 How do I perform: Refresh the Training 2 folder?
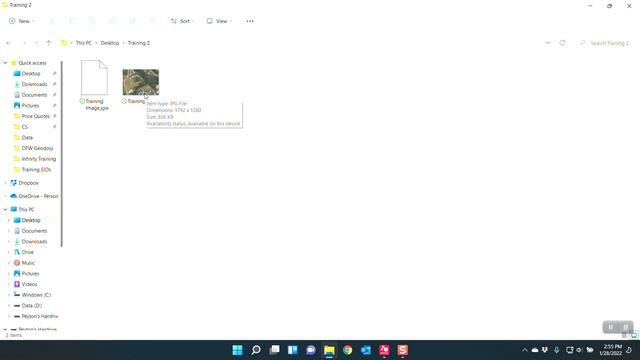562,43
